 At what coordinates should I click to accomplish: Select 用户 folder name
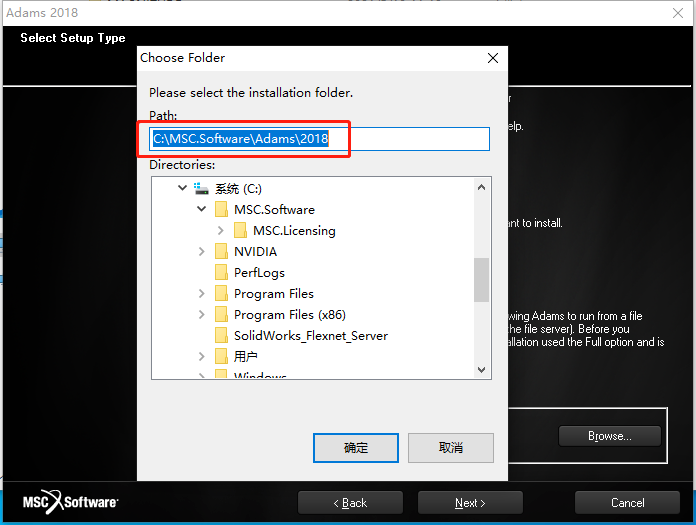coord(245,356)
